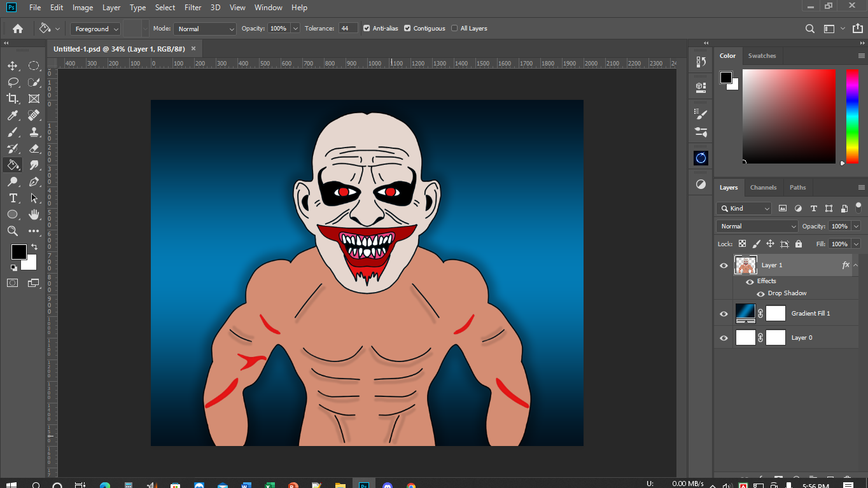The image size is (868, 488).
Task: Uncheck the Contiguous option
Action: pyautogui.click(x=407, y=29)
